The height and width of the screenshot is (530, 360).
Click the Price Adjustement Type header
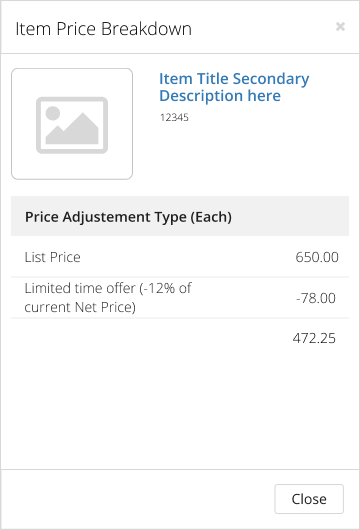pyautogui.click(x=180, y=216)
